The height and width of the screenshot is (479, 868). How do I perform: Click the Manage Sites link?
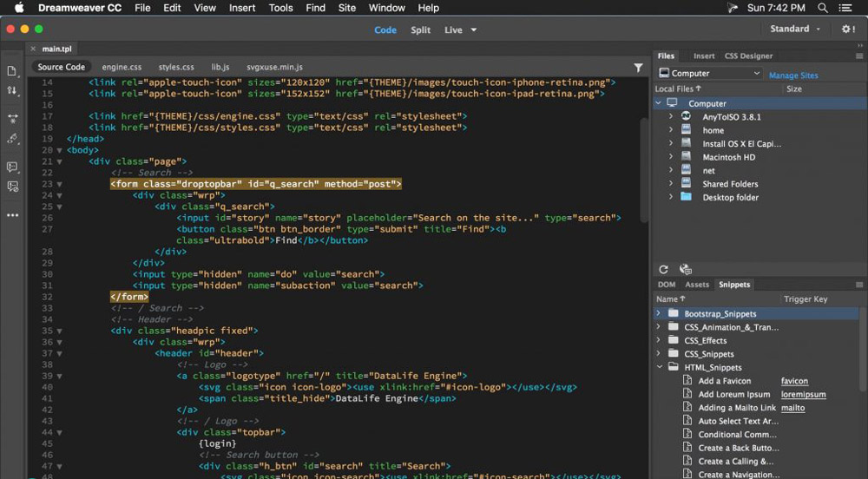[x=793, y=75]
